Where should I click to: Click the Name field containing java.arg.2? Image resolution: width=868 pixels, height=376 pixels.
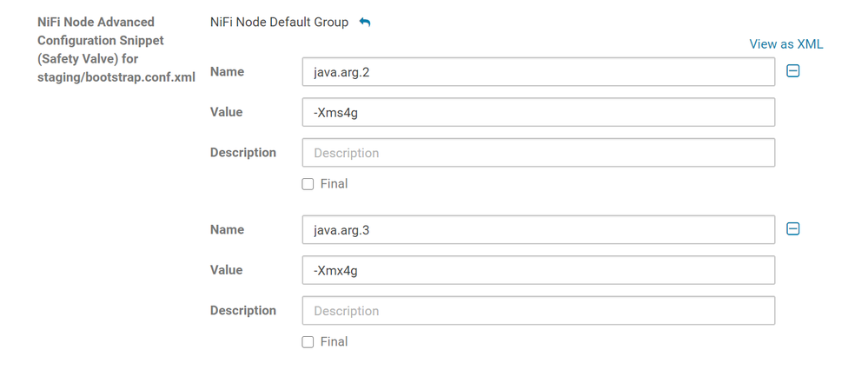[538, 72]
